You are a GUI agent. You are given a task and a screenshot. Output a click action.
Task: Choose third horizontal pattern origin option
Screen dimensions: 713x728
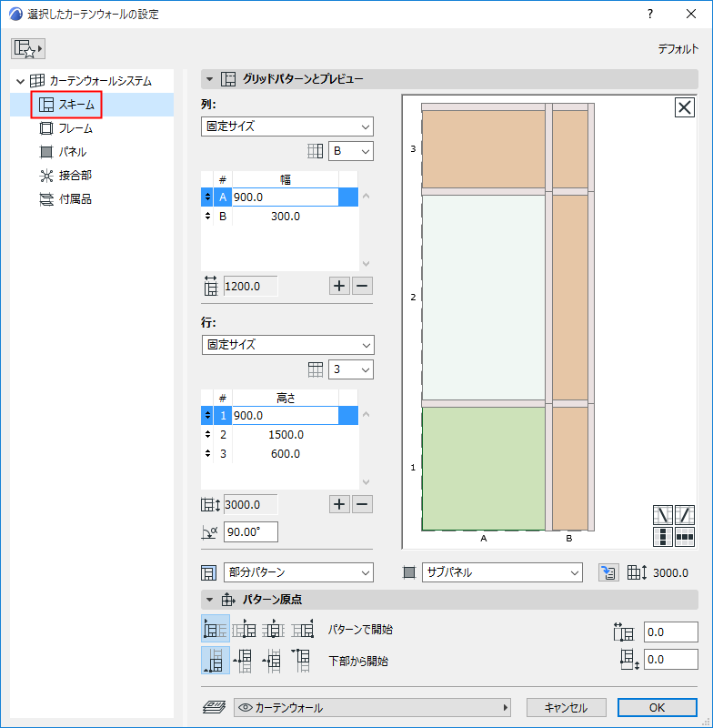tap(273, 629)
